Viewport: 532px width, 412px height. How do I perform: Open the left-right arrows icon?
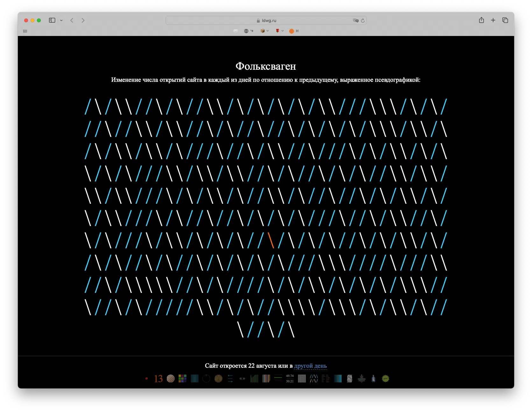(x=230, y=379)
